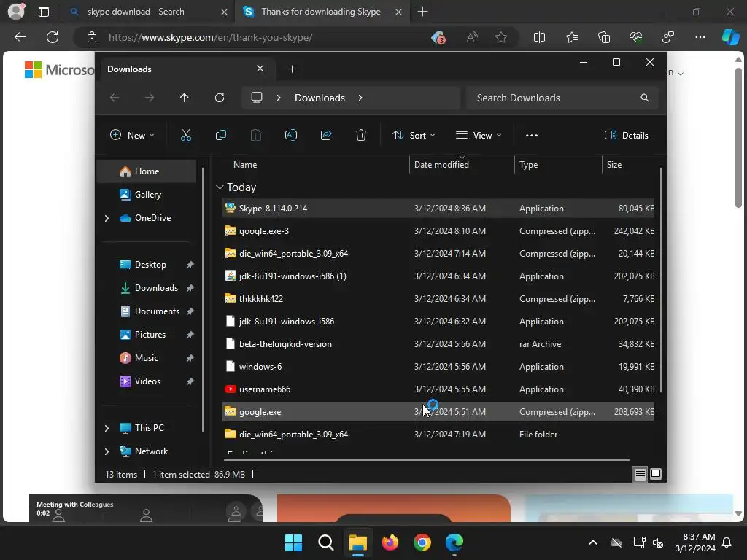This screenshot has height=560, width=747.
Task: Expand chevron after Downloads in address bar
Action: point(360,98)
